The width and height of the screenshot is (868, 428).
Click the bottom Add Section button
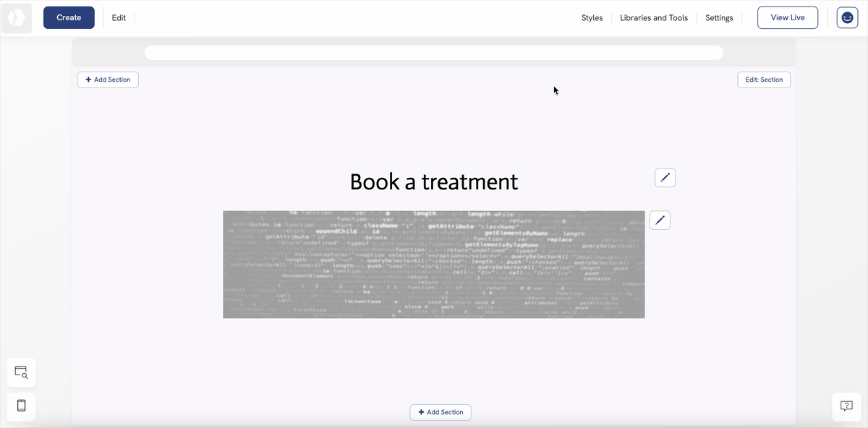[441, 412]
